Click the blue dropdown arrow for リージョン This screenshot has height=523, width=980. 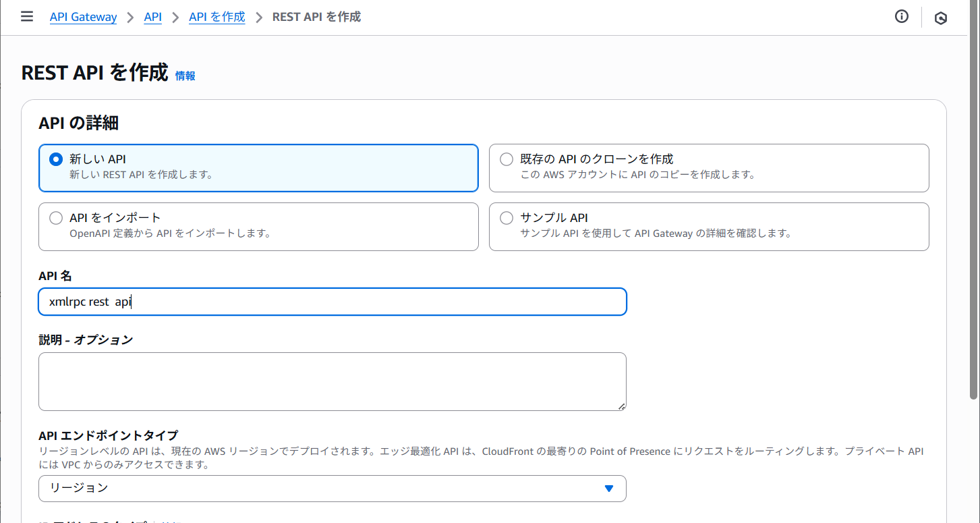[x=608, y=488]
